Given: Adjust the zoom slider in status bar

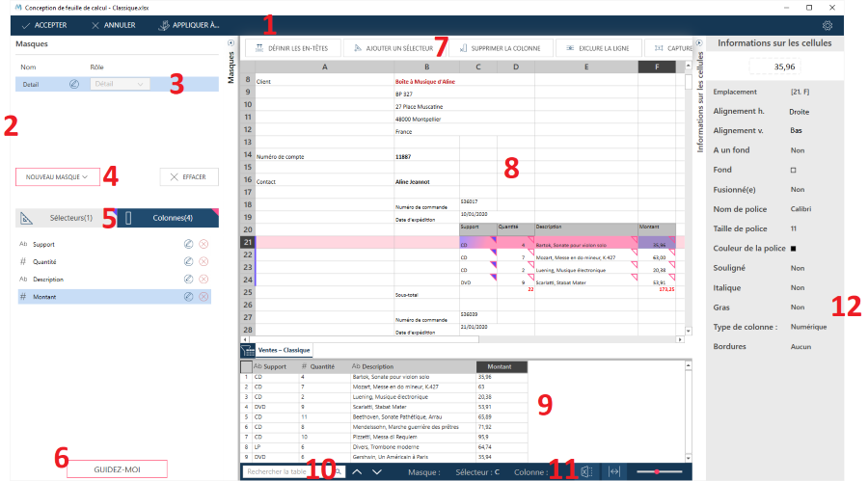Looking at the screenshot, I should 659,471.
